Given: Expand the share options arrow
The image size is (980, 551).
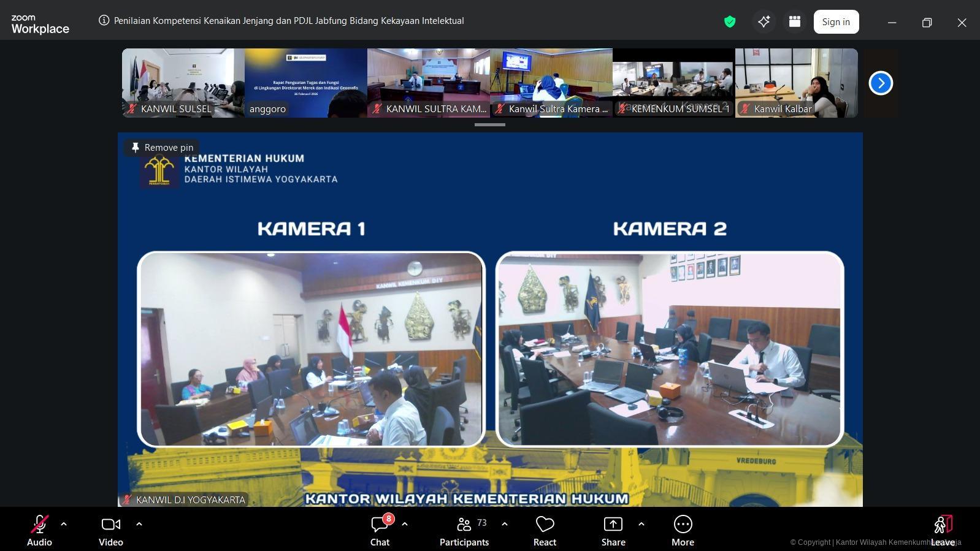Looking at the screenshot, I should [641, 524].
